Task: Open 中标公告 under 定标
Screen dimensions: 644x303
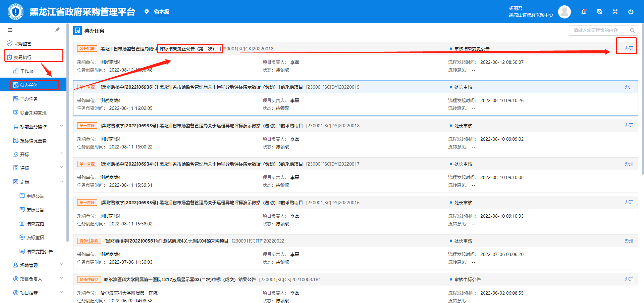Action: tap(35, 196)
